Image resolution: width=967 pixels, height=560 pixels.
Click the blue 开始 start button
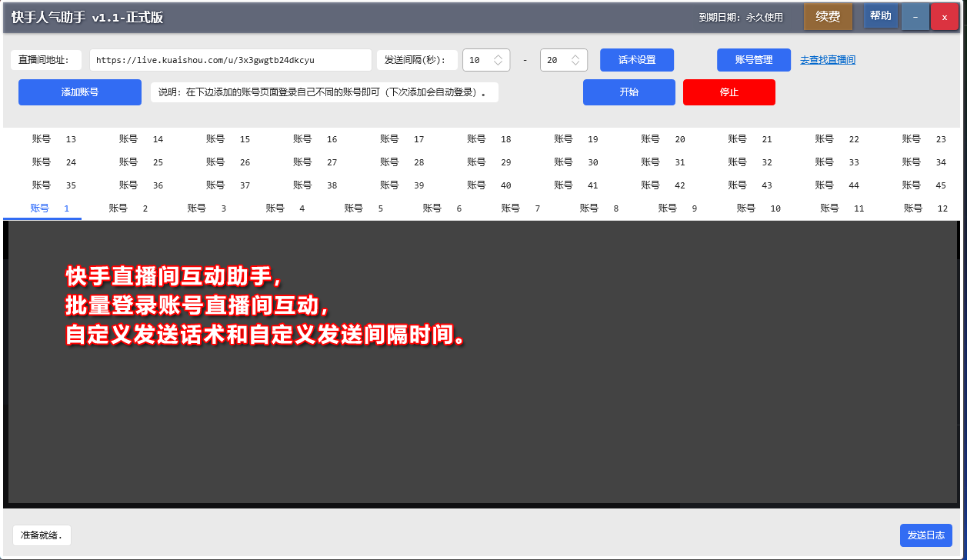(x=629, y=92)
